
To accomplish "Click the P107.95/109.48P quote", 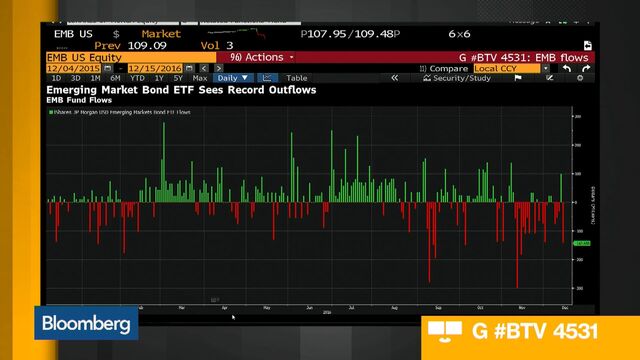I will (350, 34).
